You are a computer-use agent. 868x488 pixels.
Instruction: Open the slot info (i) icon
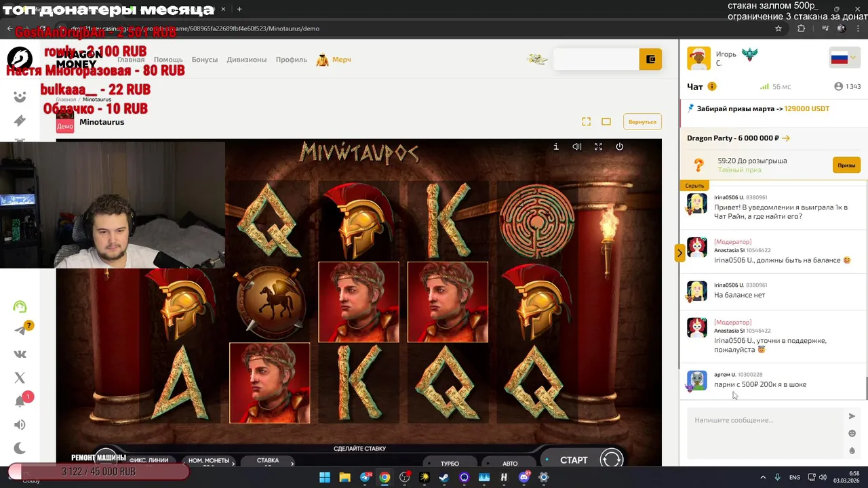[x=556, y=146]
